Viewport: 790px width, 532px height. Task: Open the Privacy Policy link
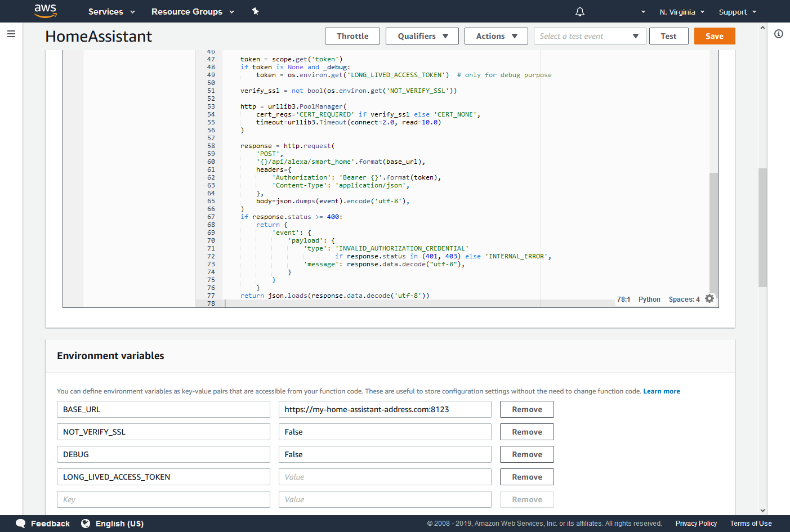point(696,524)
